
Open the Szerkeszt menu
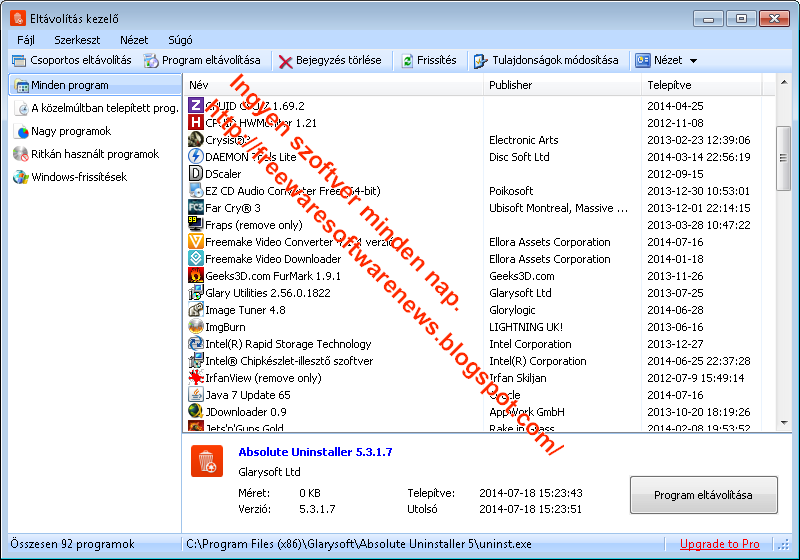click(x=77, y=40)
